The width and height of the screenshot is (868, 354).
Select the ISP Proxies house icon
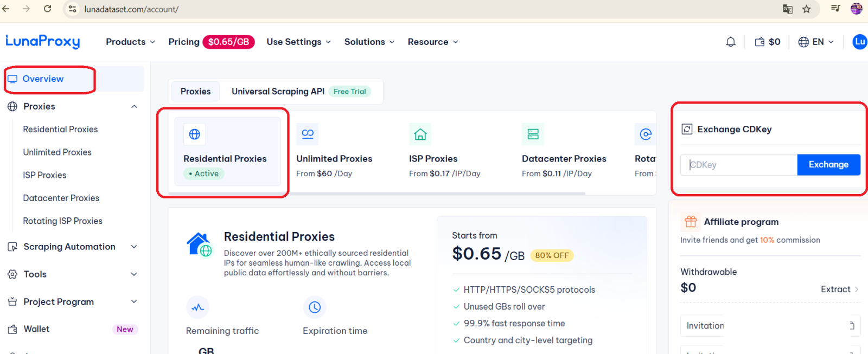(x=420, y=134)
